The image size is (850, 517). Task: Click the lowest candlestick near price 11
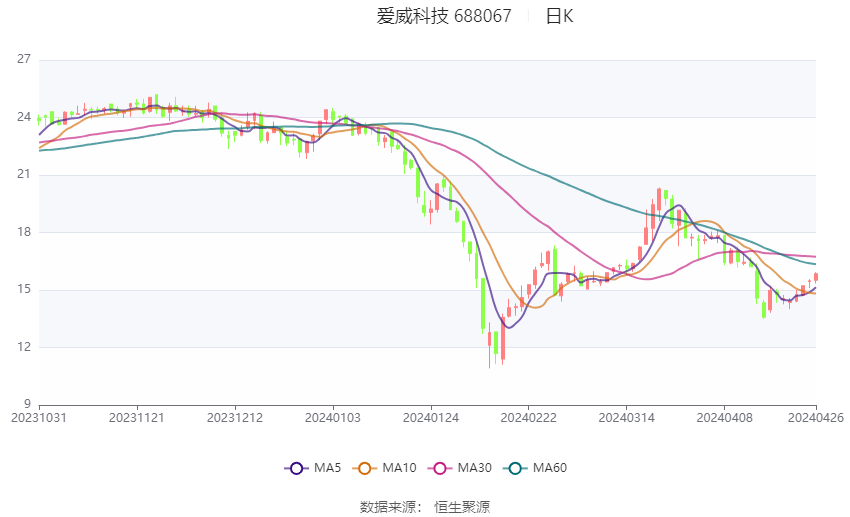point(490,350)
